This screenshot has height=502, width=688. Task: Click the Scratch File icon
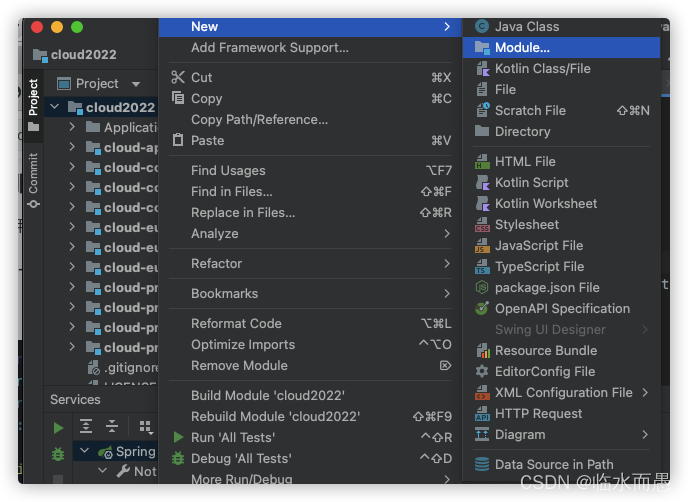(x=482, y=111)
